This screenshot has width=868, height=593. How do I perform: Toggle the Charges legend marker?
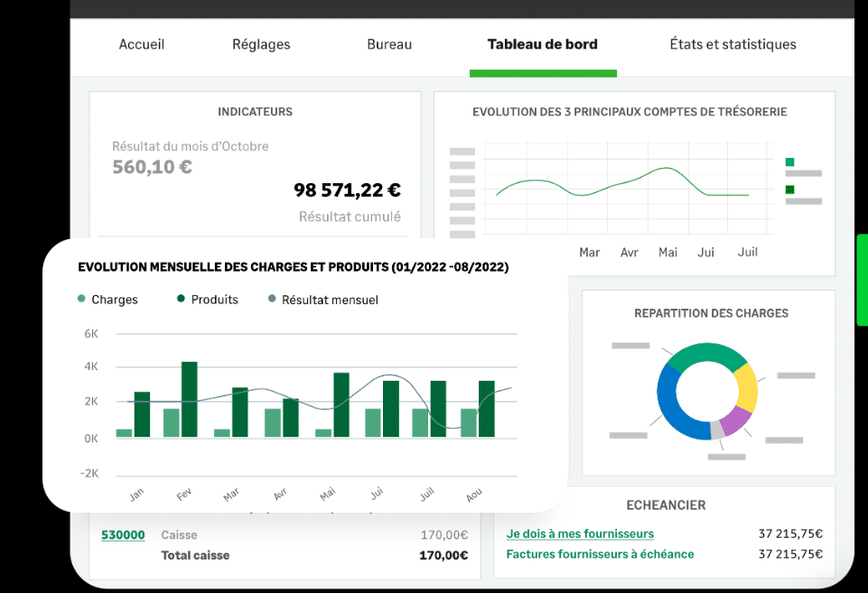(x=82, y=300)
